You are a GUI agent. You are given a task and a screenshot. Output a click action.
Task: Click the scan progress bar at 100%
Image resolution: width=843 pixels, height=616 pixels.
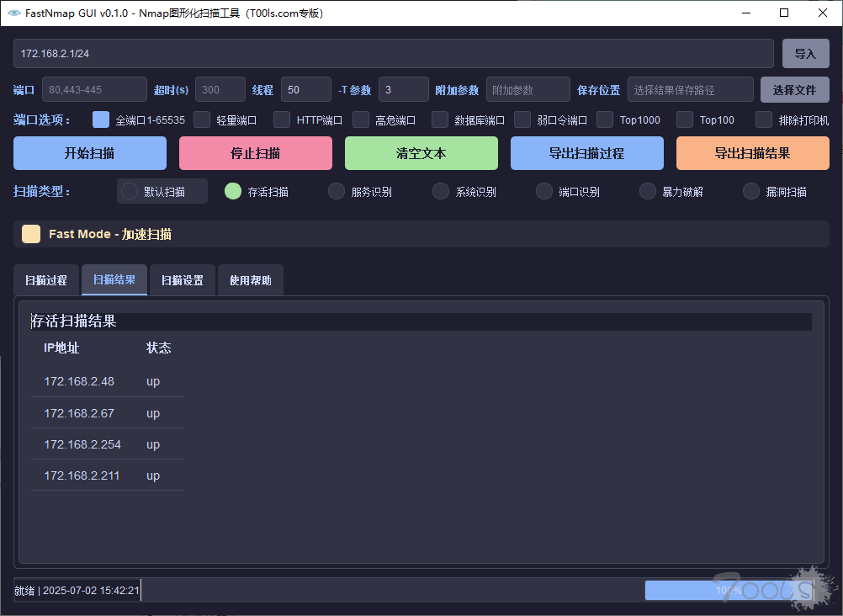point(729,590)
